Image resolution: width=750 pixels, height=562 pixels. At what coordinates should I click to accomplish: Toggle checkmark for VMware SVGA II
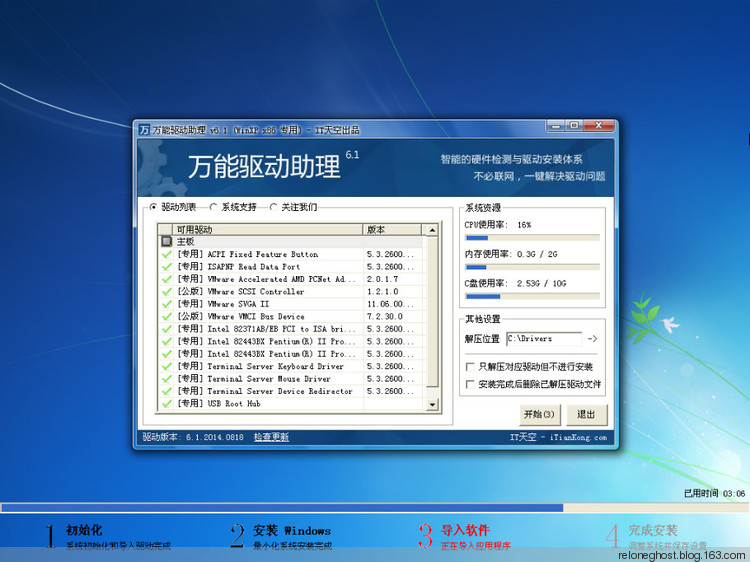[166, 304]
